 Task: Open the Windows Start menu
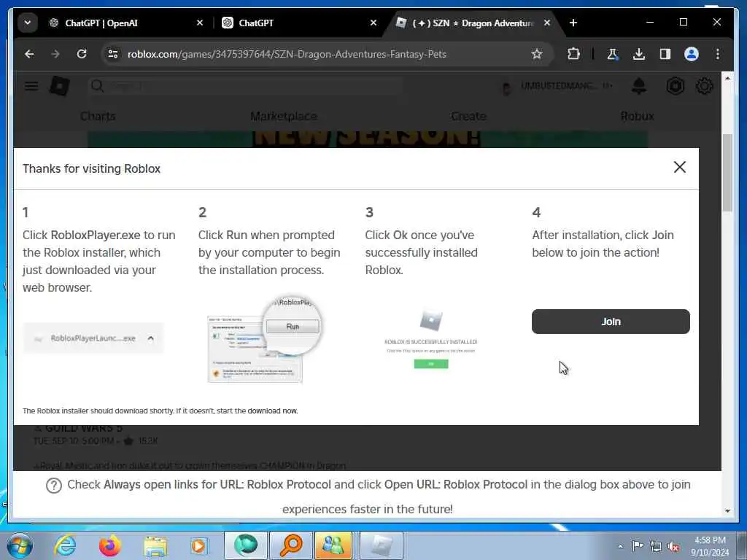(20, 545)
